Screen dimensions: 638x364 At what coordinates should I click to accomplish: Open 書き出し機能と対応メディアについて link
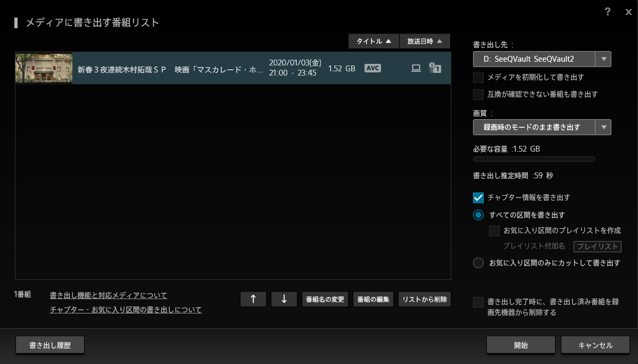(109, 295)
